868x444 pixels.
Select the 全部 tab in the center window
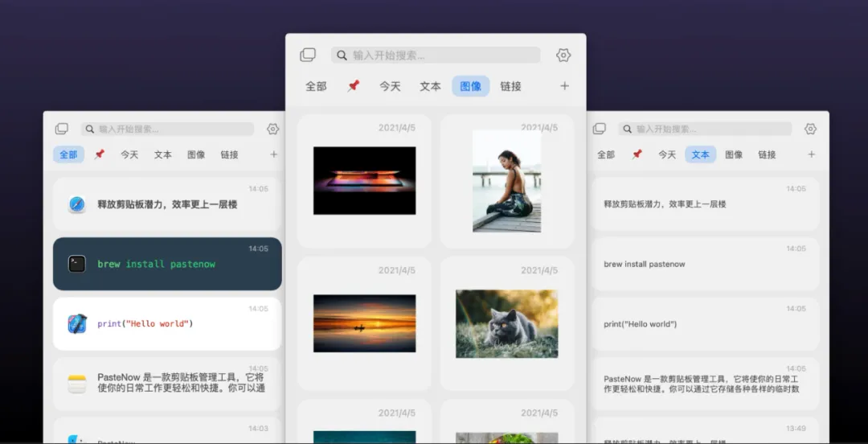pyautogui.click(x=316, y=87)
